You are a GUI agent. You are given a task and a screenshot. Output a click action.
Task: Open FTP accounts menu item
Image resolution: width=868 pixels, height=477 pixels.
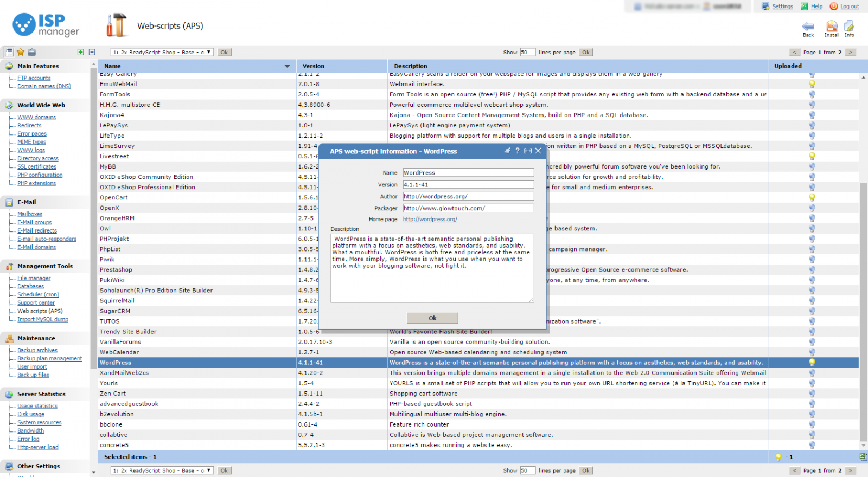(34, 78)
